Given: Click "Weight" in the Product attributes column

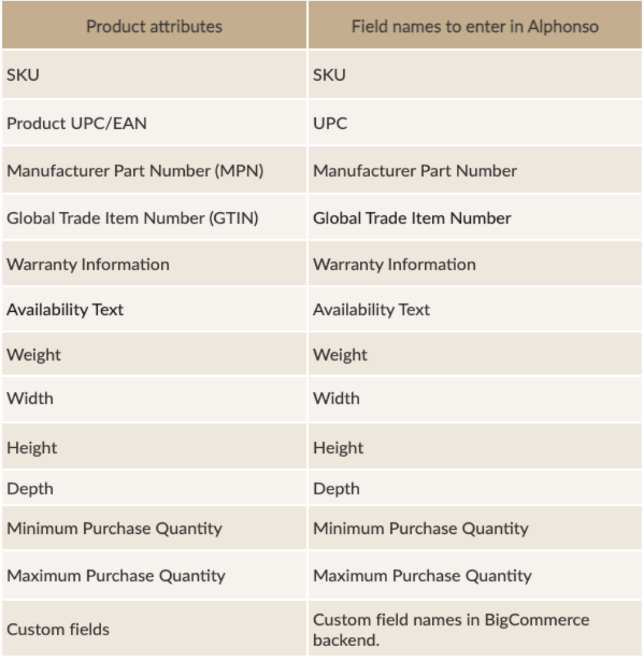Looking at the screenshot, I should pyautogui.click(x=34, y=355).
